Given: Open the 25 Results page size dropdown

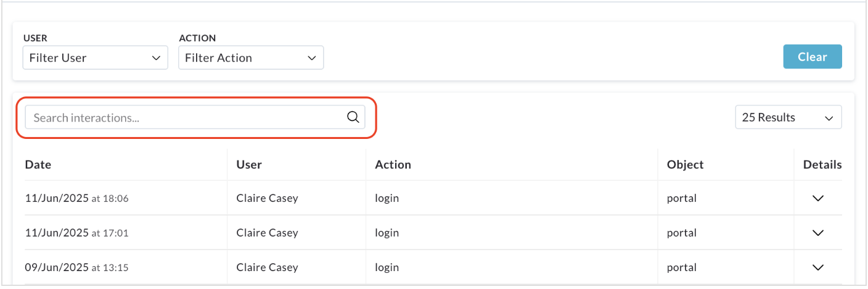Looking at the screenshot, I should (x=788, y=117).
